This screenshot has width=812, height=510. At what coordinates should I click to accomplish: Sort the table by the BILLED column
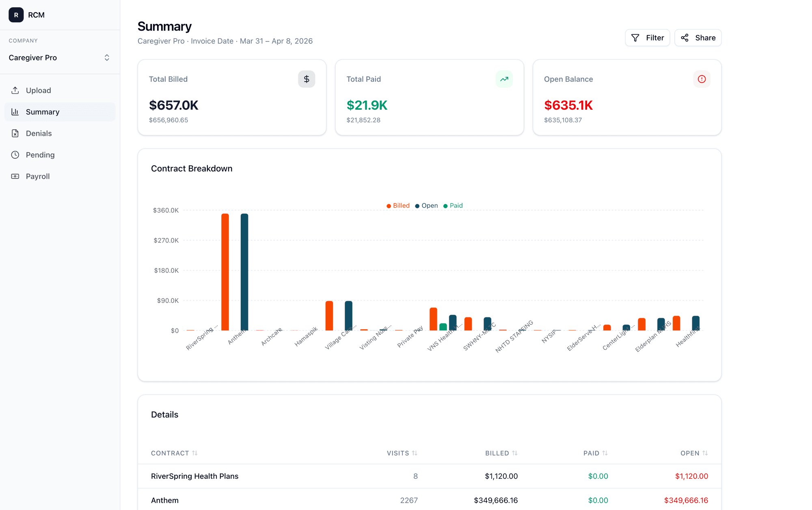501,453
